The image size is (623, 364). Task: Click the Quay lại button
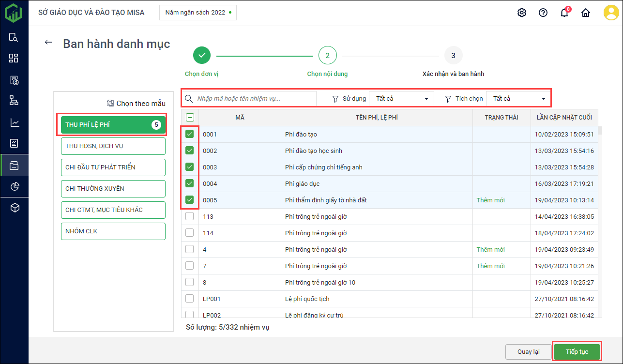click(x=528, y=351)
